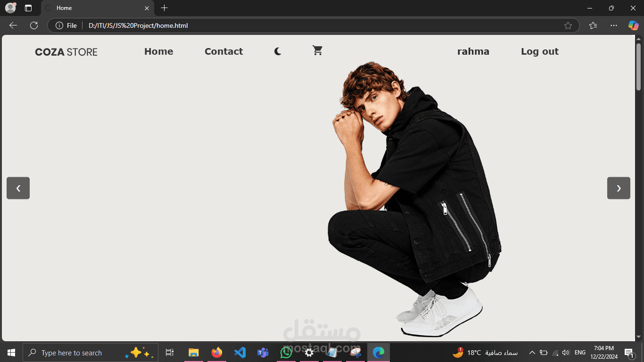Log out of the store

pyautogui.click(x=539, y=51)
